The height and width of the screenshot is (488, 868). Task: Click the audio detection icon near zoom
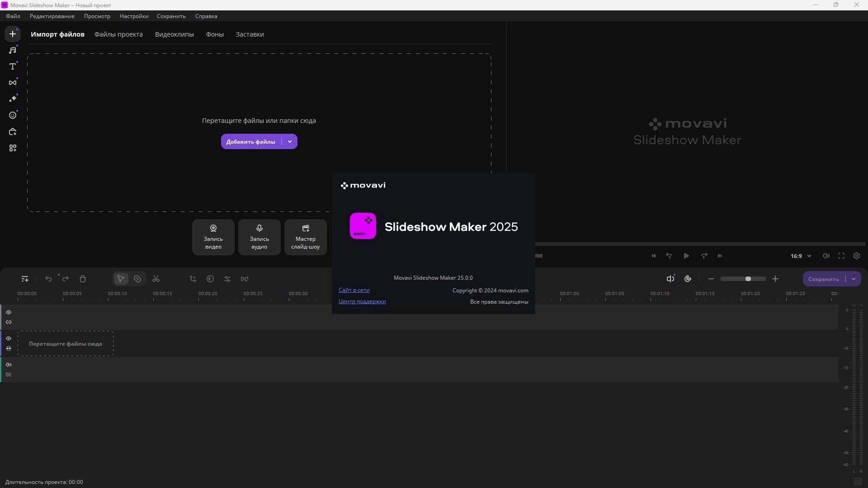670,279
